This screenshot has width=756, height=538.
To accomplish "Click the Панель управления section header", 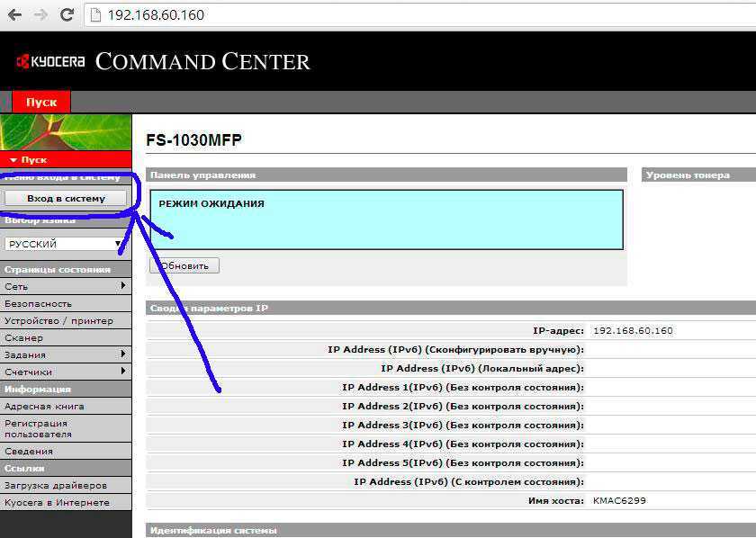I will pyautogui.click(x=386, y=175).
